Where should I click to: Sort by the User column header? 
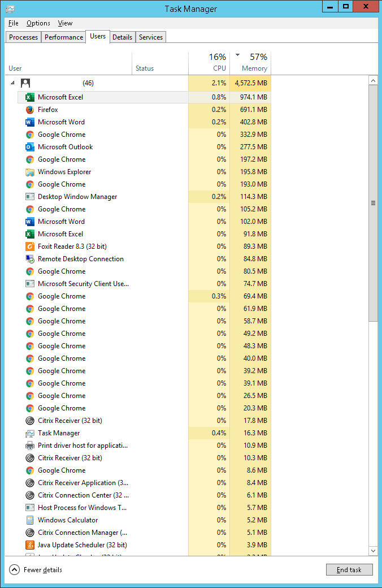[68, 63]
